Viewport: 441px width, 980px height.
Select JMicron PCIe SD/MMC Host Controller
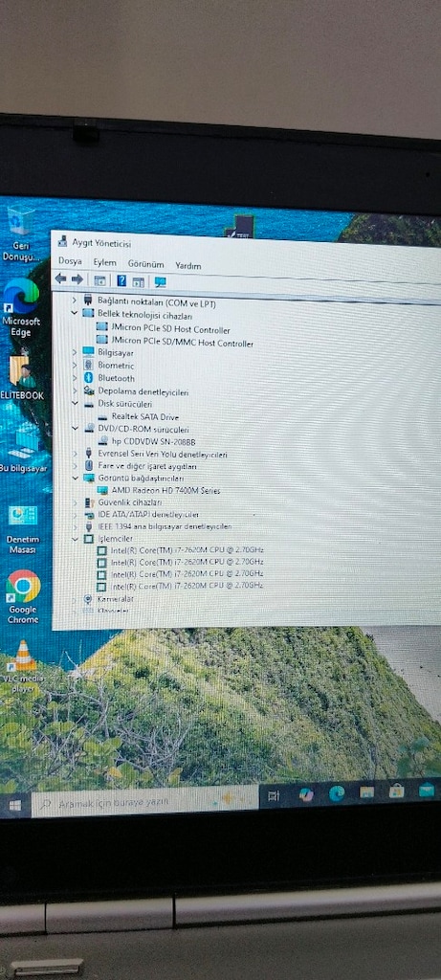(182, 344)
